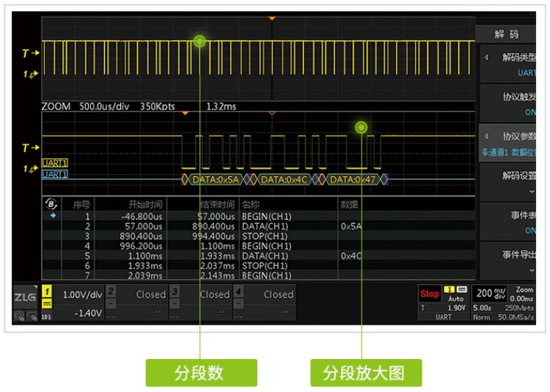Click the 分段数 green label

[199, 372]
